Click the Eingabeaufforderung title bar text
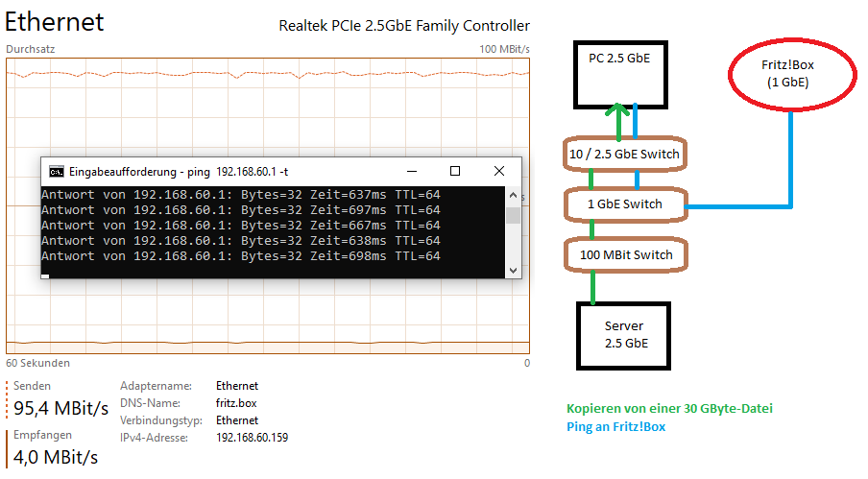The image size is (868, 479). click(x=181, y=172)
